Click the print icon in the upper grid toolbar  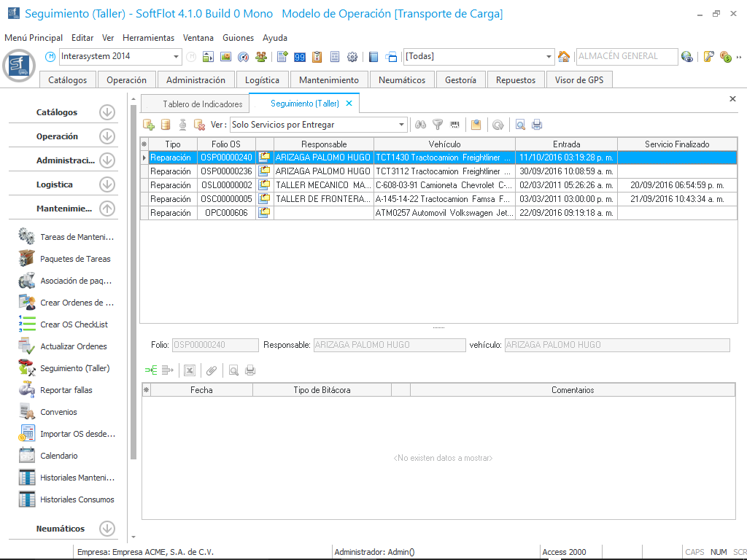[x=537, y=125]
